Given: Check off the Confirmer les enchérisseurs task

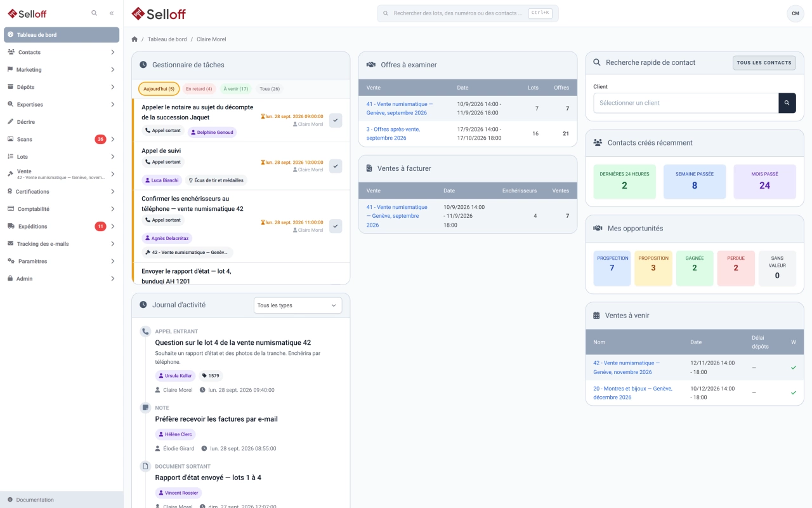Looking at the screenshot, I should tap(336, 226).
